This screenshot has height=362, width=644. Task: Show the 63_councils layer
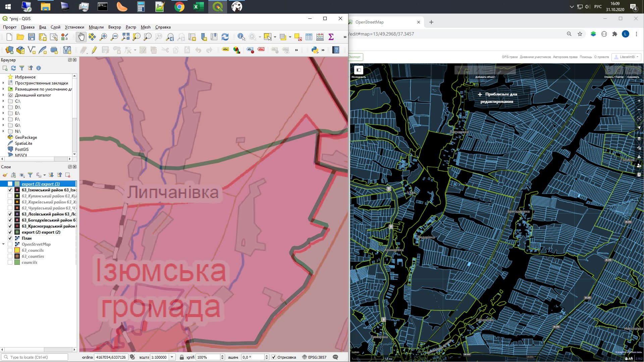pyautogui.click(x=10, y=250)
